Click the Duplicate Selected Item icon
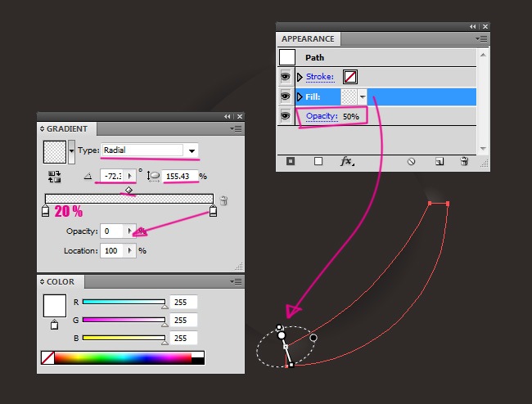 (440, 161)
